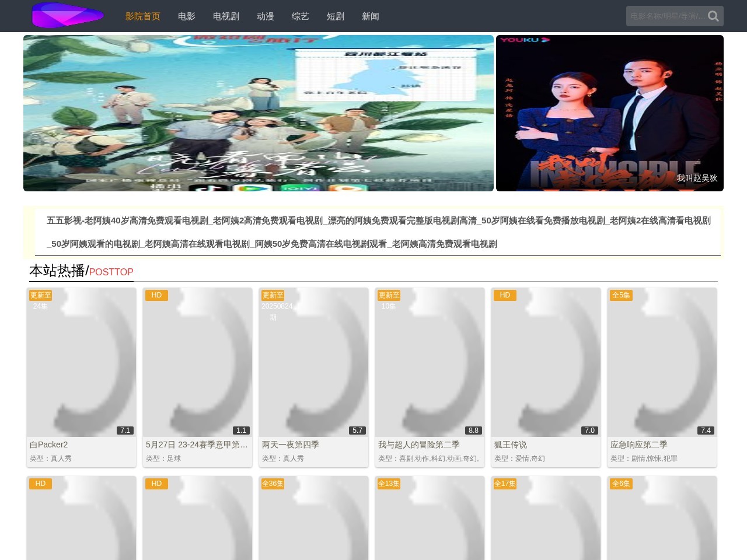Image resolution: width=747 pixels, height=560 pixels.
Task: Open the 应急响应第二季 title link
Action: pyautogui.click(x=638, y=444)
